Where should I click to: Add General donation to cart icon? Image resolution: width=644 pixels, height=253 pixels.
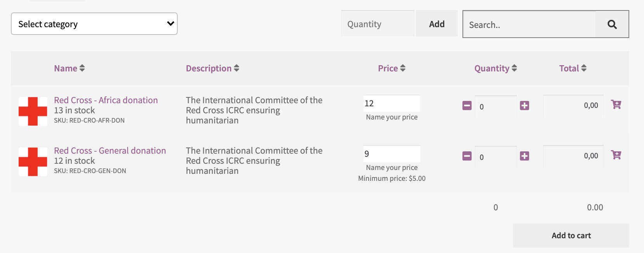click(x=616, y=155)
